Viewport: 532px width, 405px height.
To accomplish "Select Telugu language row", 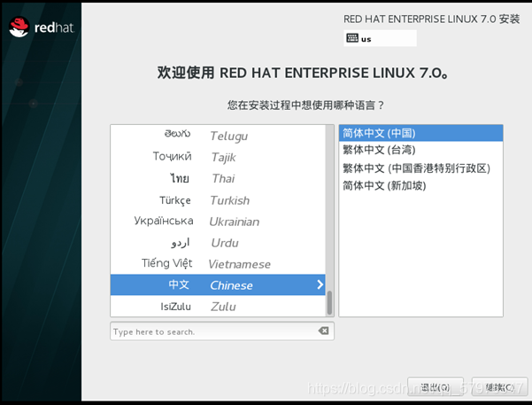I will [x=218, y=136].
